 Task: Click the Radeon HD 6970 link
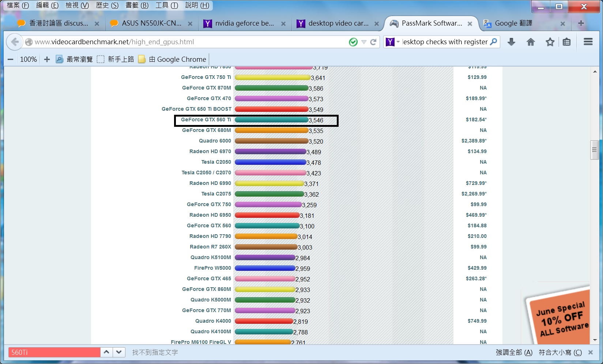click(x=210, y=151)
